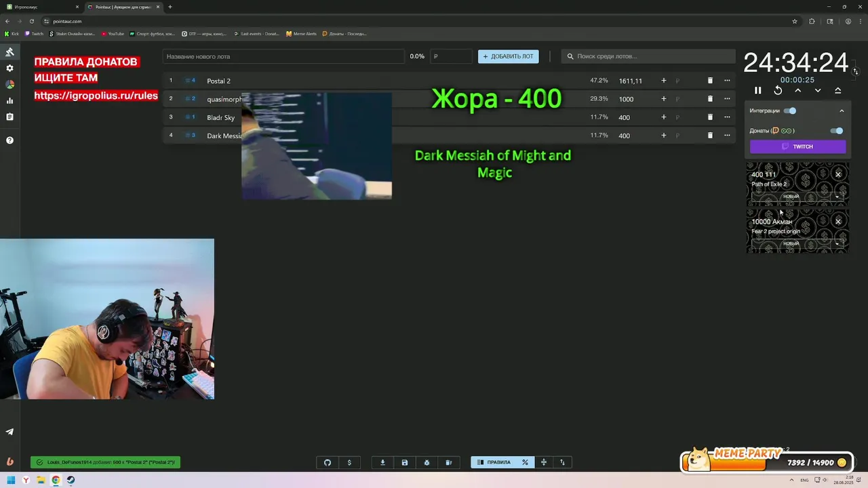Open GitHub link in bottom toolbar

pyautogui.click(x=328, y=462)
